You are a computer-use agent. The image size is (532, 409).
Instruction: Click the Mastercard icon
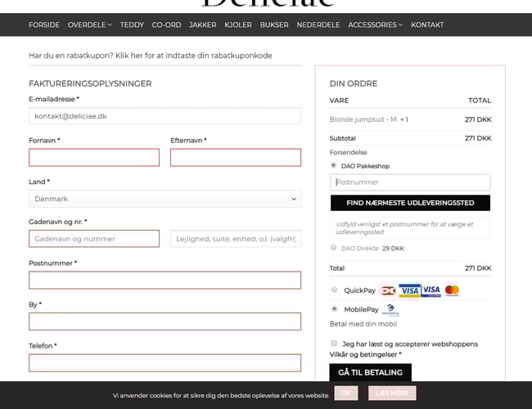click(452, 290)
